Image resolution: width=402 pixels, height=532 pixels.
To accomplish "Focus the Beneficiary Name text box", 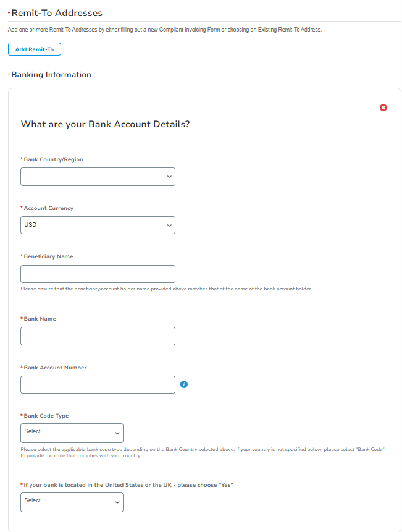I will [98, 274].
